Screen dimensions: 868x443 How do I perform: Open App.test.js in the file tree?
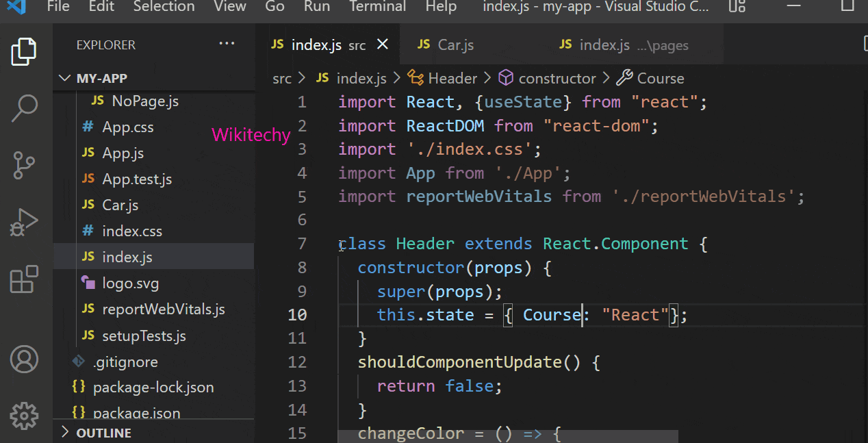(x=137, y=179)
